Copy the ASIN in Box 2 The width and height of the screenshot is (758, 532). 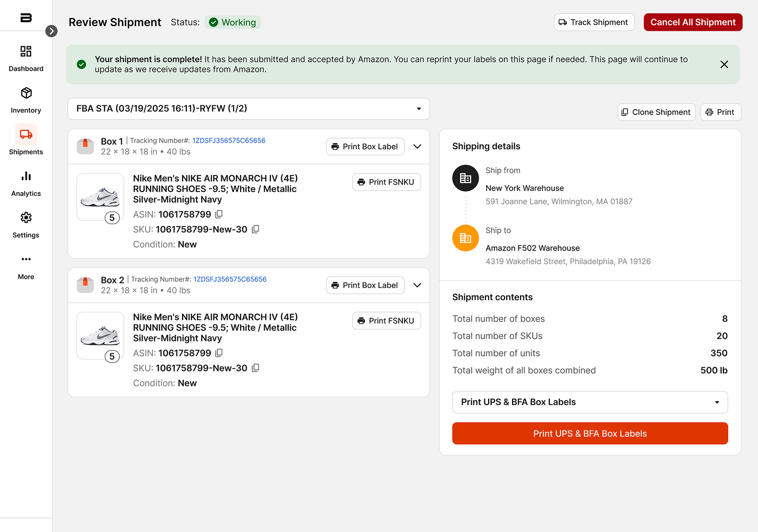pos(219,353)
